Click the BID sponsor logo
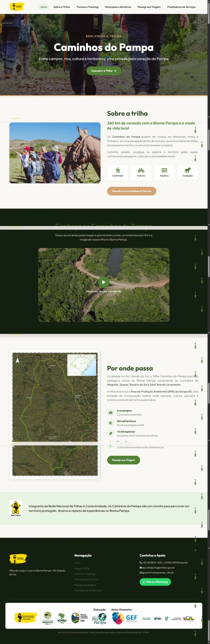Screen dimensions: 210x644 pos(158,619)
